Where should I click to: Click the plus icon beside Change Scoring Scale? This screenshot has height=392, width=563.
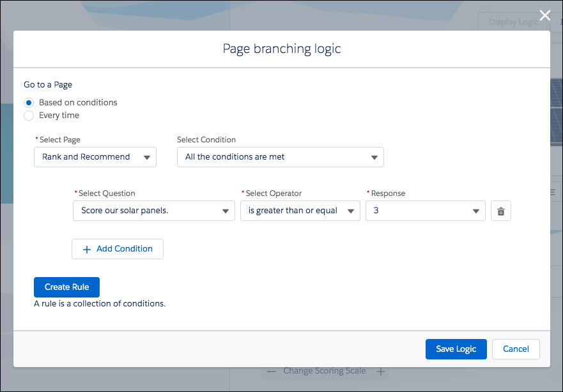[381, 372]
